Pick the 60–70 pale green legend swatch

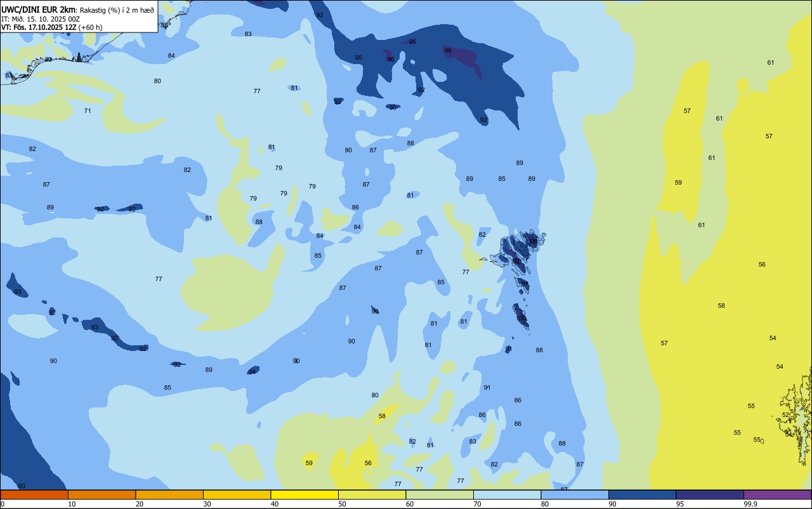440,494
